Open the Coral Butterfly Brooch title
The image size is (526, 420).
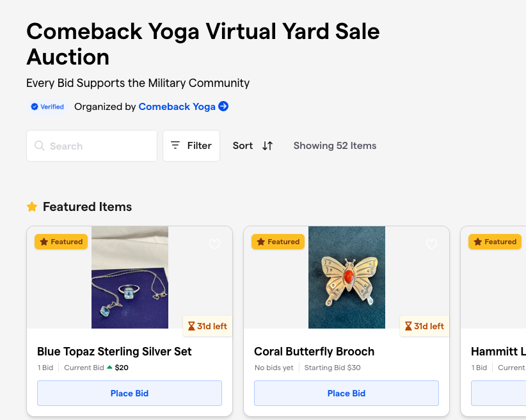[314, 352]
